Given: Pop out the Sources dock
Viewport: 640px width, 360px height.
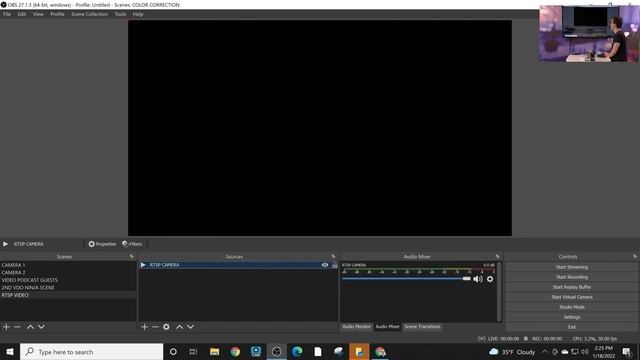Looking at the screenshot, I should click(333, 256).
